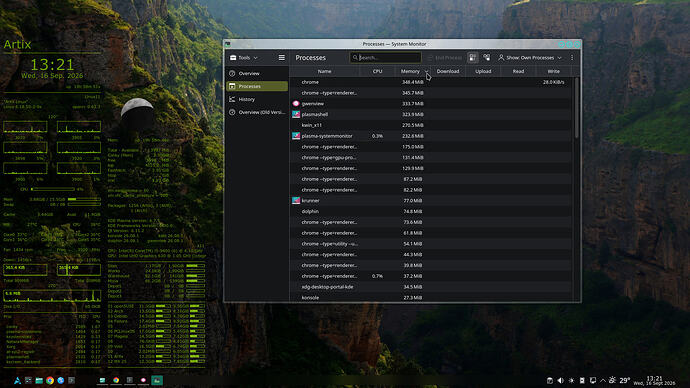690x388 pixels.
Task: Sort by the Write column header
Action: point(554,71)
